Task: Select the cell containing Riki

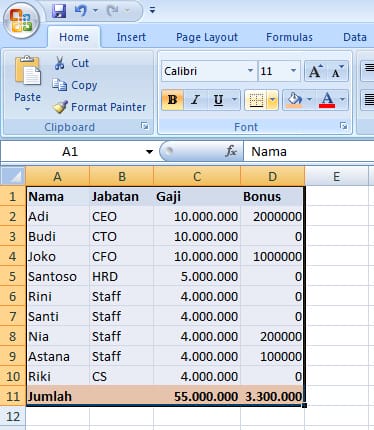Action: [x=57, y=377]
